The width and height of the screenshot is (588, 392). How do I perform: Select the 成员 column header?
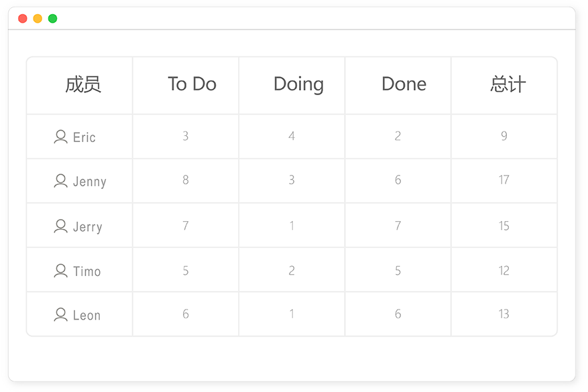coord(83,84)
